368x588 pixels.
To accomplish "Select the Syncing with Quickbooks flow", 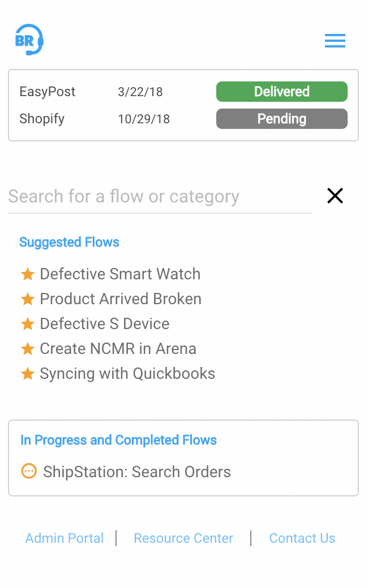I will point(127,374).
